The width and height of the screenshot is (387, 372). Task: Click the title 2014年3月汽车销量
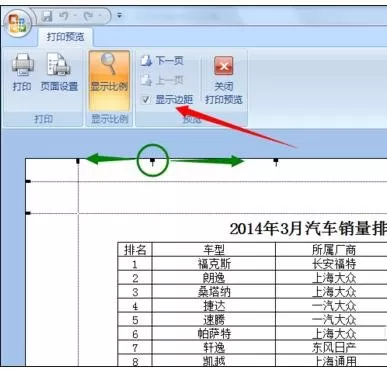point(308,228)
